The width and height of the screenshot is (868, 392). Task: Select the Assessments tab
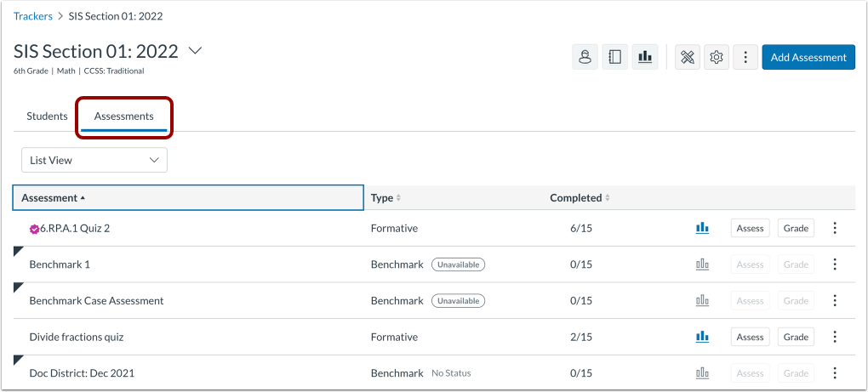point(124,116)
